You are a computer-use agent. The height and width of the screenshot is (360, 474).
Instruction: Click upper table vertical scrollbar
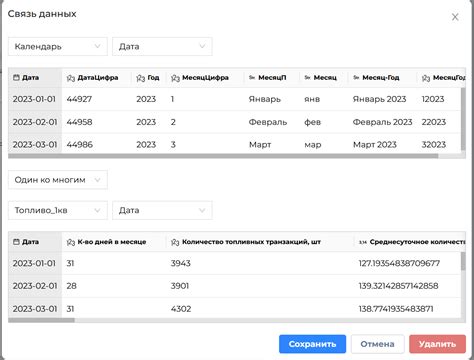(463, 119)
